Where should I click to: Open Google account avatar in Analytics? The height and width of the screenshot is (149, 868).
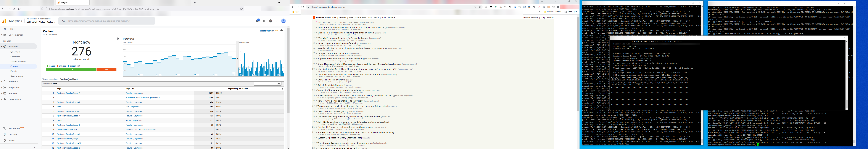click(x=283, y=21)
